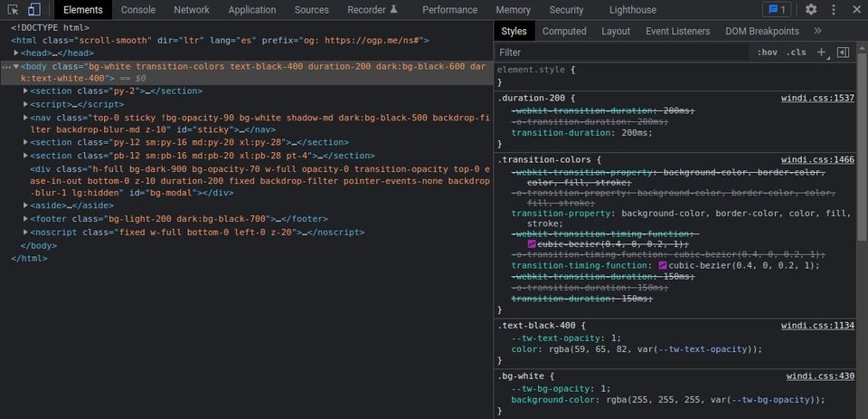Expand the aside element node
This screenshot has height=419, width=868.
[25, 205]
